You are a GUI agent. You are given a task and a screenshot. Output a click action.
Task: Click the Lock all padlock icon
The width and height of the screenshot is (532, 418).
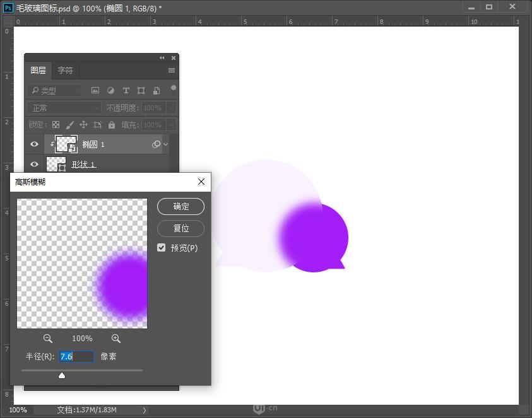[x=111, y=125]
